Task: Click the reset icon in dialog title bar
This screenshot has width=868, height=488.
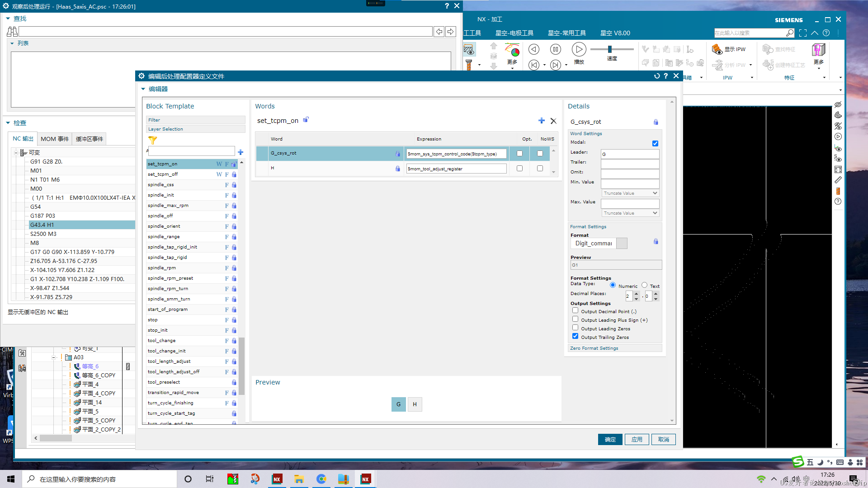Action: point(657,76)
